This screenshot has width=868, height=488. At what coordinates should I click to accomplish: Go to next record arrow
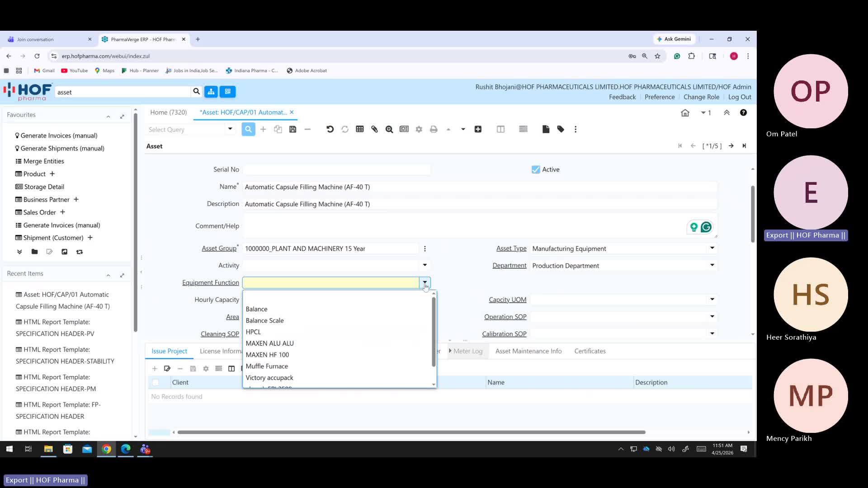(731, 145)
